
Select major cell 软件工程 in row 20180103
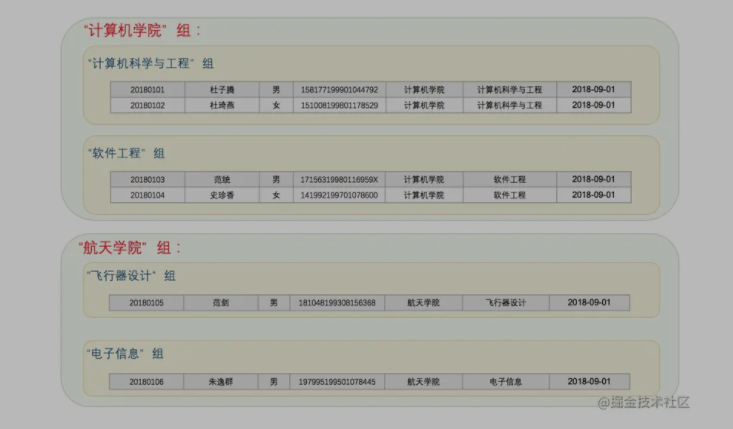(510, 179)
